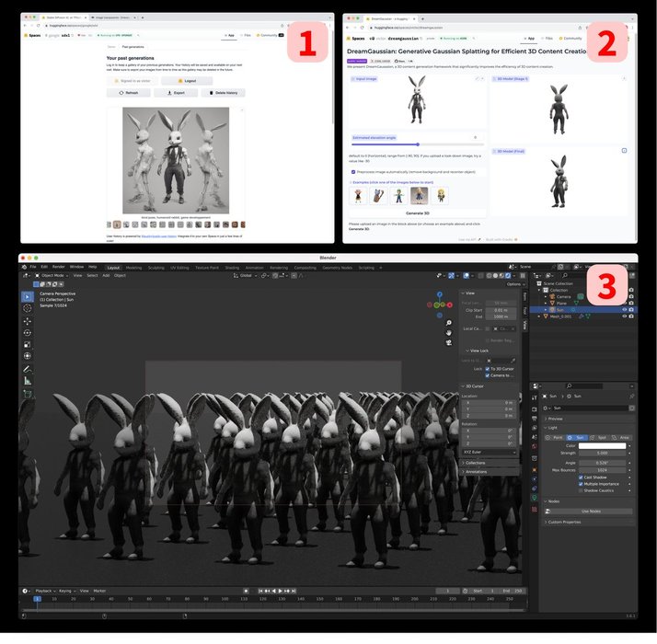
Task: Open the Blender File menu
Action: point(33,267)
